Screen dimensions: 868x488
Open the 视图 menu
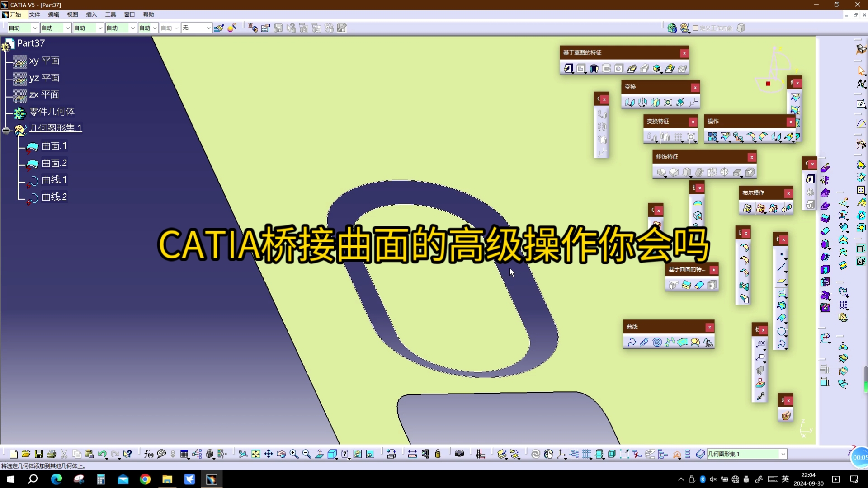click(73, 14)
